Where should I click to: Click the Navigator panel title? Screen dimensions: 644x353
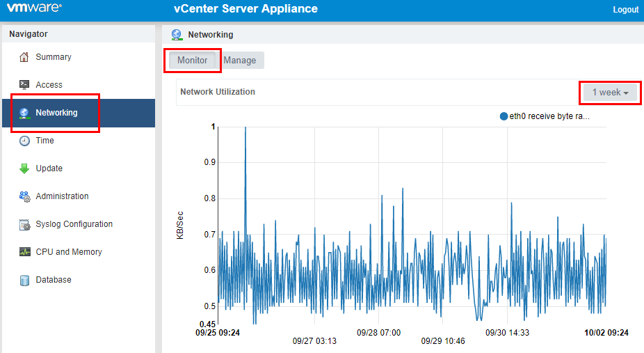tap(29, 34)
